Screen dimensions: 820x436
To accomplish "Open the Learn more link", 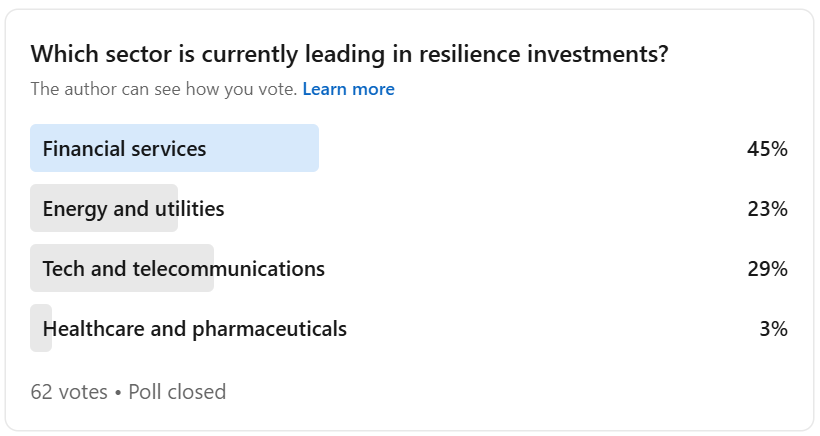I will pos(348,89).
